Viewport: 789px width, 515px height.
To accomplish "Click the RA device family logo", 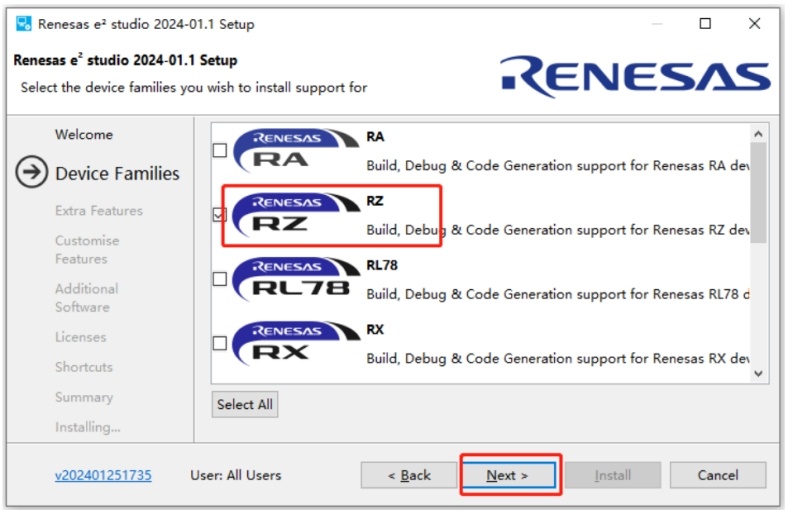I will (x=294, y=151).
